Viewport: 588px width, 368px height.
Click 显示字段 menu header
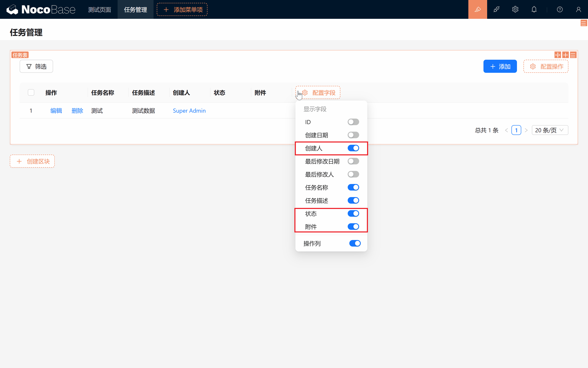[x=315, y=109]
